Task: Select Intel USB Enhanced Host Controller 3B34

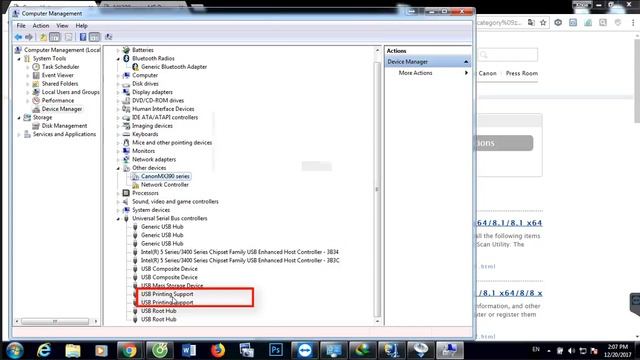Action: click(240, 252)
